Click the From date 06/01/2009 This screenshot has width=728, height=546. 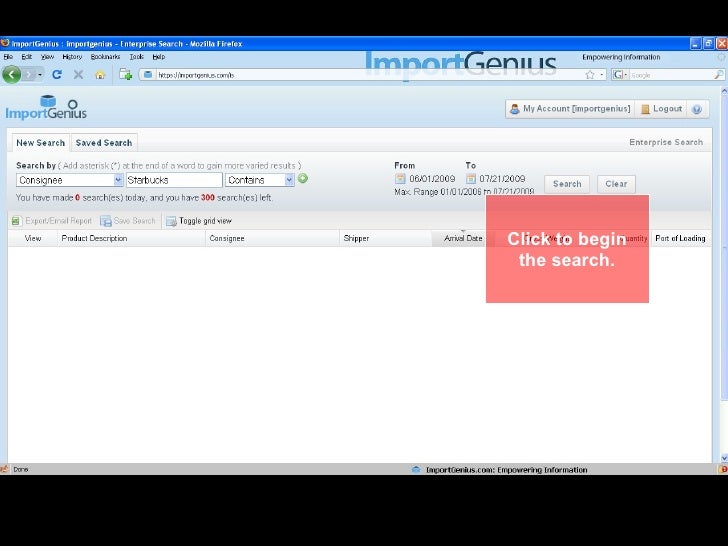click(x=432, y=179)
